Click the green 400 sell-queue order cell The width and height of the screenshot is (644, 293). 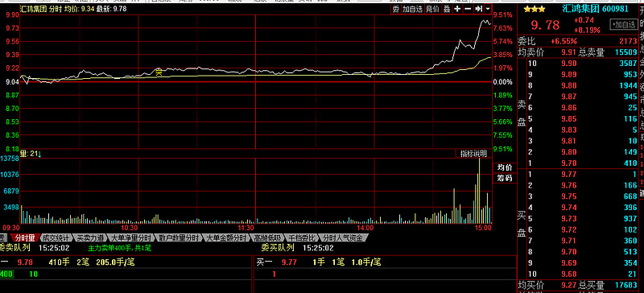(x=6, y=274)
